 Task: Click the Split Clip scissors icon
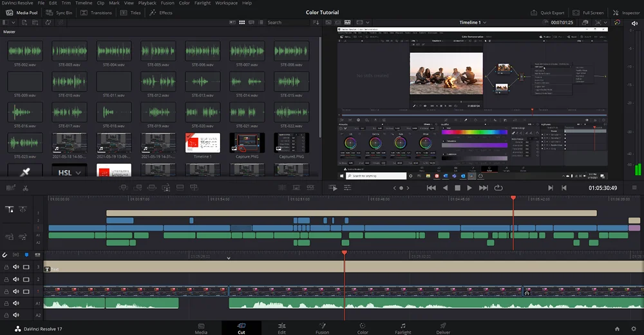26,188
